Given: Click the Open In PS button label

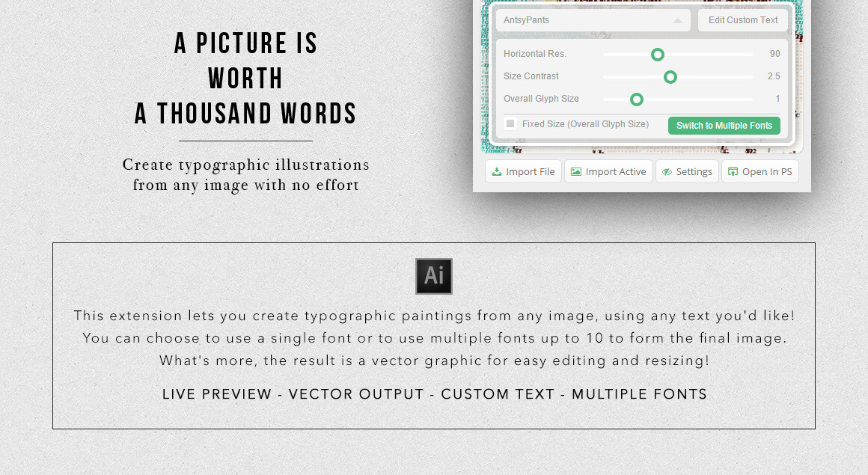Looking at the screenshot, I should pyautogui.click(x=767, y=172).
